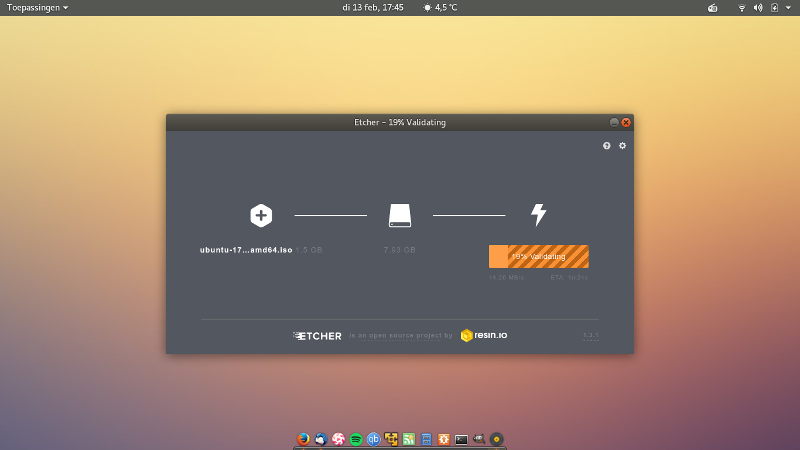Click the Wi-Fi network status icon

(742, 8)
